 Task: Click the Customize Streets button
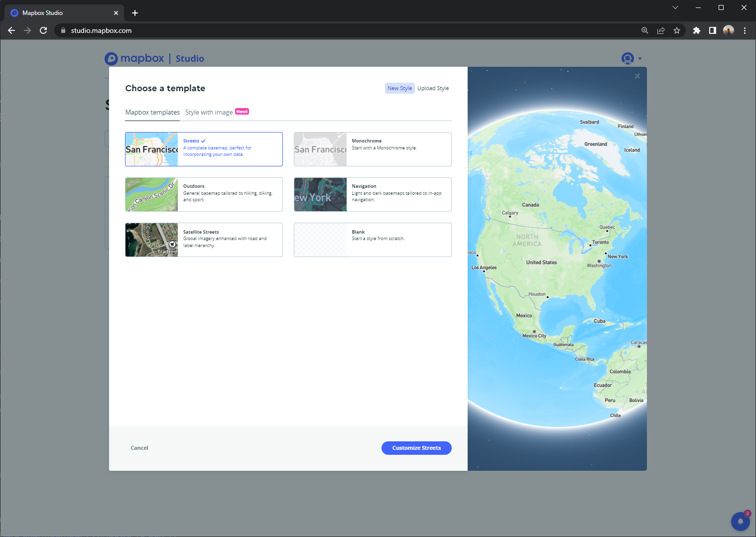(416, 448)
